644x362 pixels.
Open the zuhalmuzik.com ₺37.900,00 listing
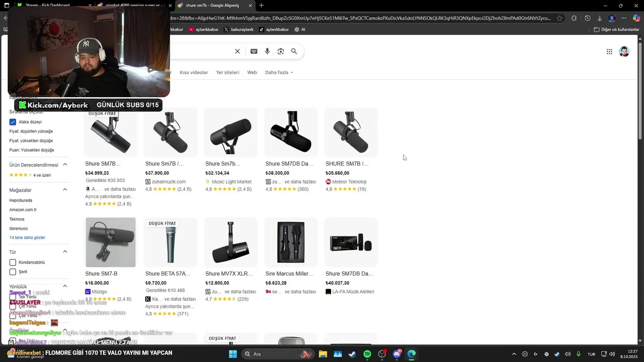pyautogui.click(x=170, y=150)
